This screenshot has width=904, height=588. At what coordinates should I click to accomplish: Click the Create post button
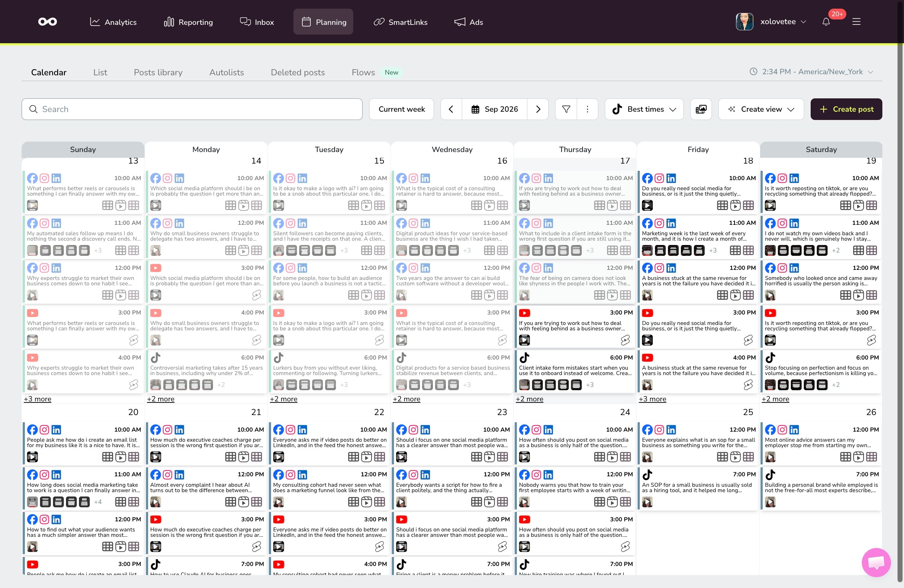(x=846, y=109)
